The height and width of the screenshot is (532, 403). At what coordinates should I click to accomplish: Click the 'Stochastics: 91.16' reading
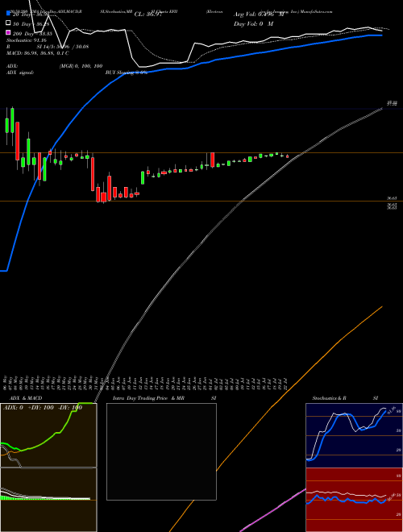[x=27, y=40]
